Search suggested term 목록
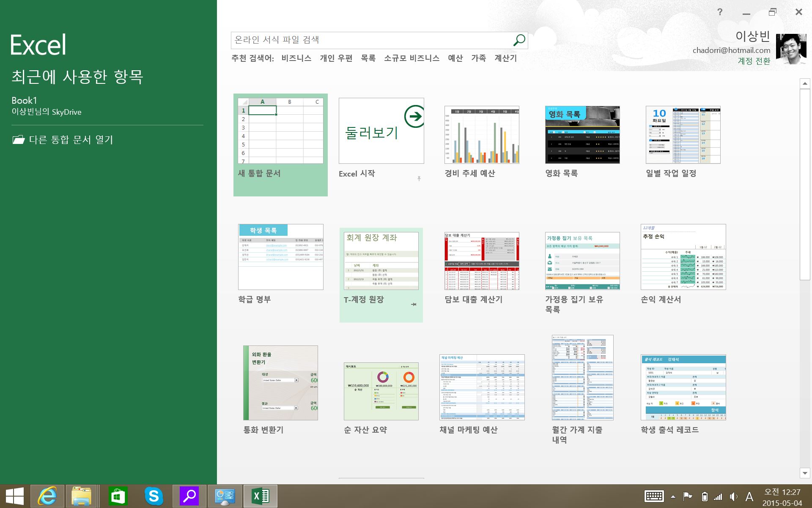 368,58
